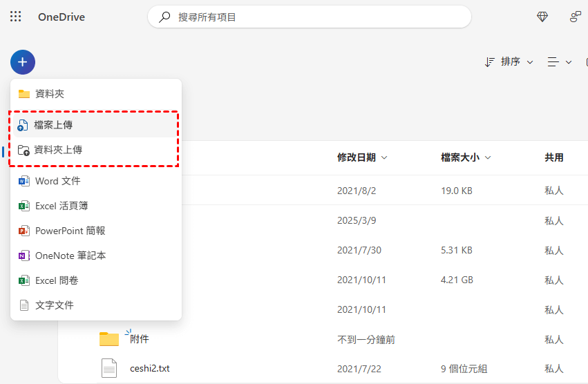Open the ceshi2.txt file name

tap(150, 368)
